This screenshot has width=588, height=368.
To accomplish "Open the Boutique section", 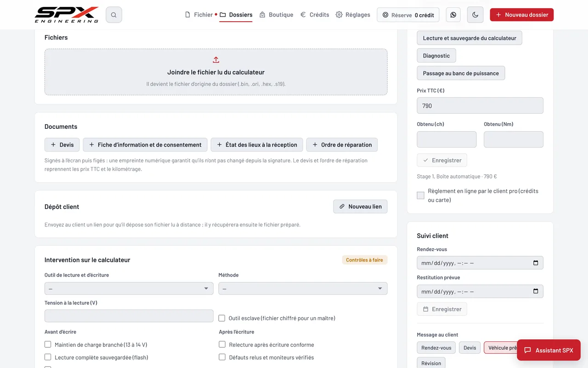I will pos(276,15).
